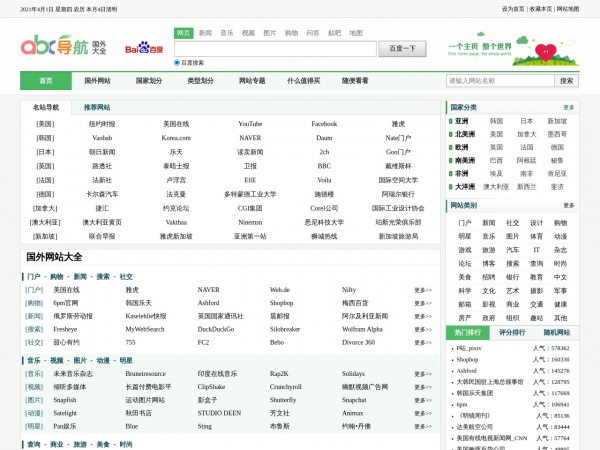600x450 pixels.
Task: Click 更多>> in the [视频] row
Action: pos(423,387)
